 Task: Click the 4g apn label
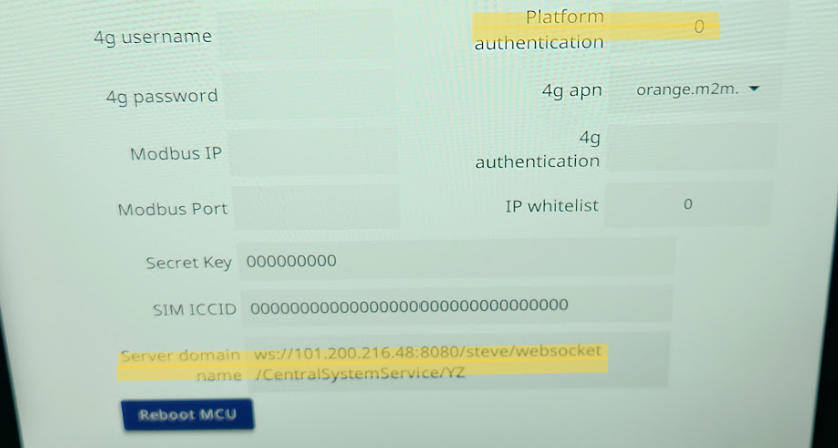[572, 91]
